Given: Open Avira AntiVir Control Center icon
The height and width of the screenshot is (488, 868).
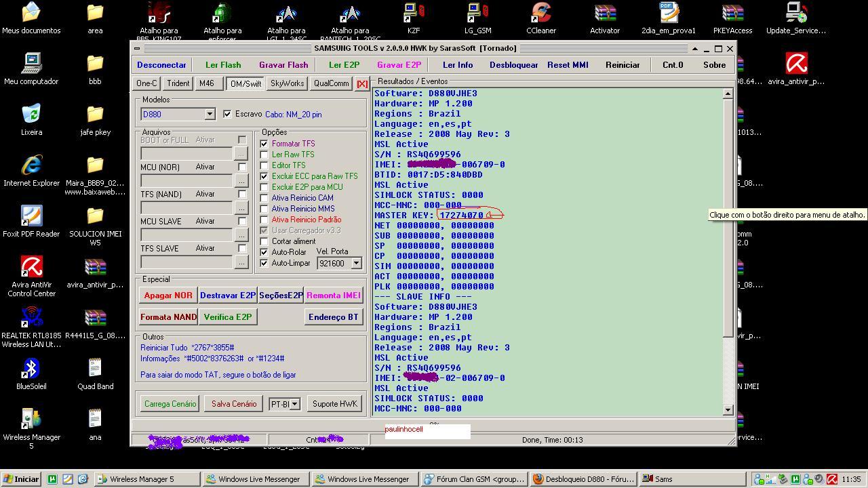Looking at the screenshot, I should [31, 267].
